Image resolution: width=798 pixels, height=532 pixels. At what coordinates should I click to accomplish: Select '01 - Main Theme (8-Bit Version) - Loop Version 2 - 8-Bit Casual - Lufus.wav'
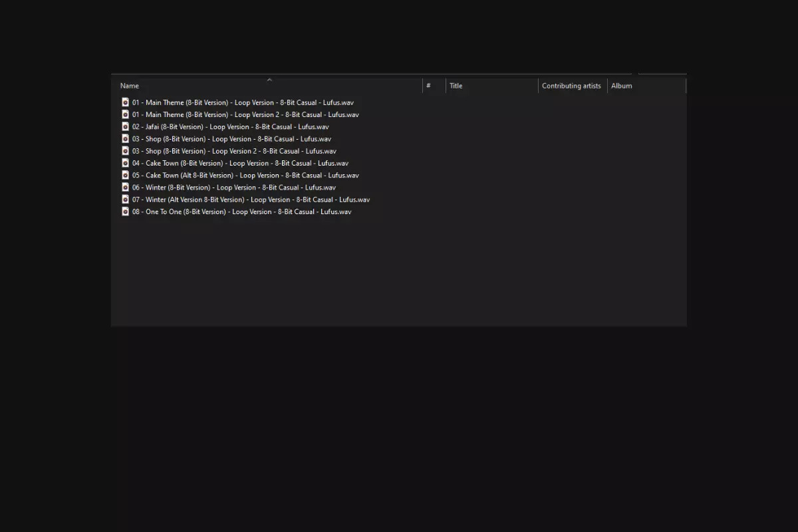245,114
